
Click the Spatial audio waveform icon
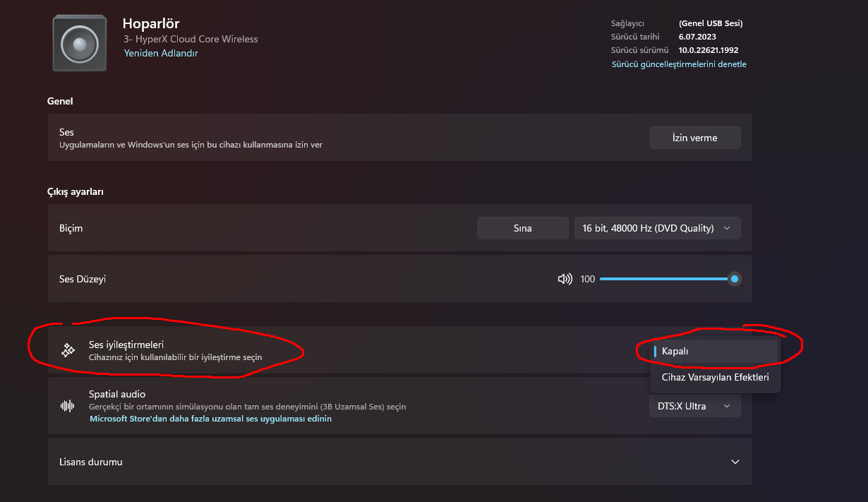tap(68, 406)
